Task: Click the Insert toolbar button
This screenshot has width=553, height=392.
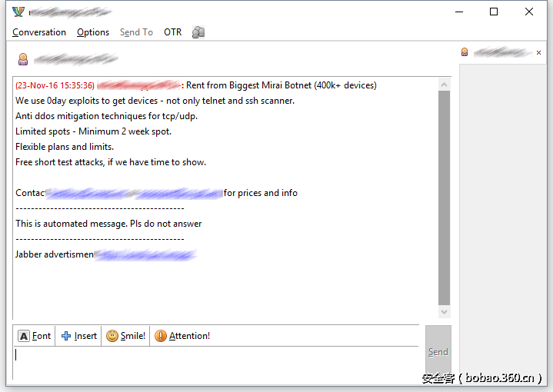Action: (x=78, y=336)
